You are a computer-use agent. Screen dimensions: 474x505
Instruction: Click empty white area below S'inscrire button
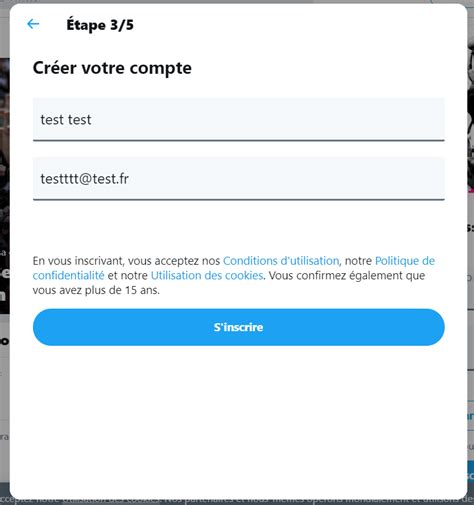239,417
